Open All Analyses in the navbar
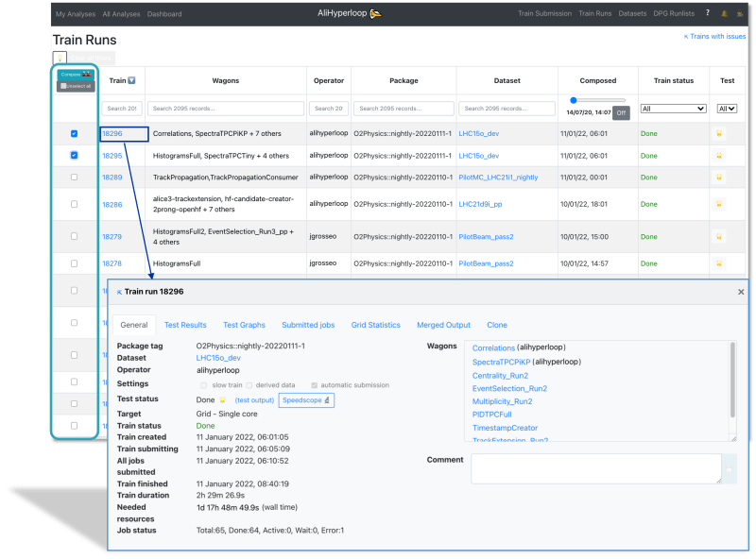 tap(121, 14)
